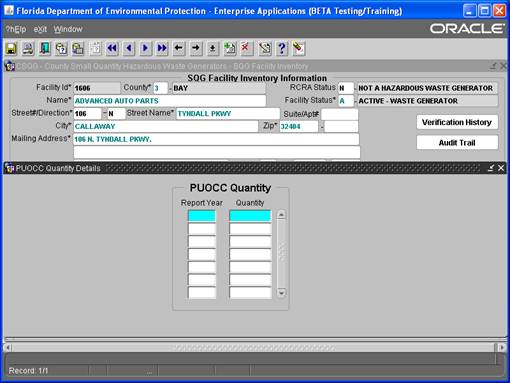Click the PUOCC Quantity scroll up arrow
Image resolution: width=510 pixels, height=383 pixels.
(281, 215)
